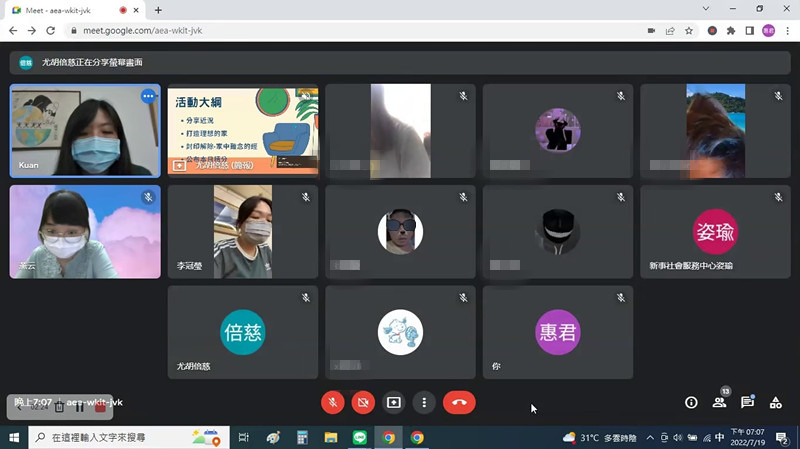
Task: Click the present screen icon
Action: 394,402
